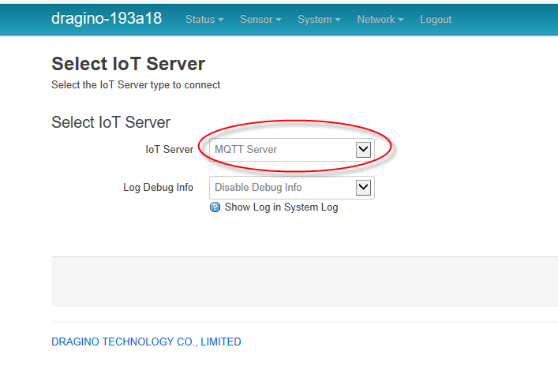Click the arrow icon on Disable Debug Info combo
Image resolution: width=558 pixels, height=392 pixels.
click(363, 188)
